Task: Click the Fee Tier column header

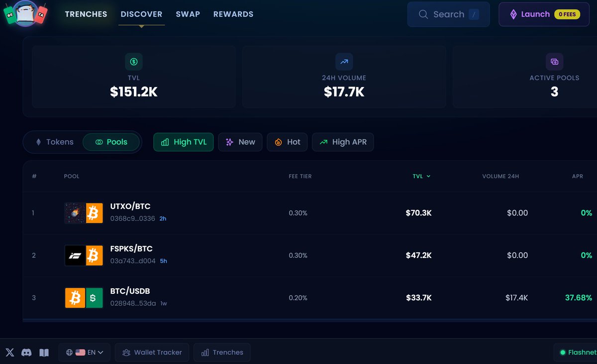Action: pyautogui.click(x=300, y=176)
